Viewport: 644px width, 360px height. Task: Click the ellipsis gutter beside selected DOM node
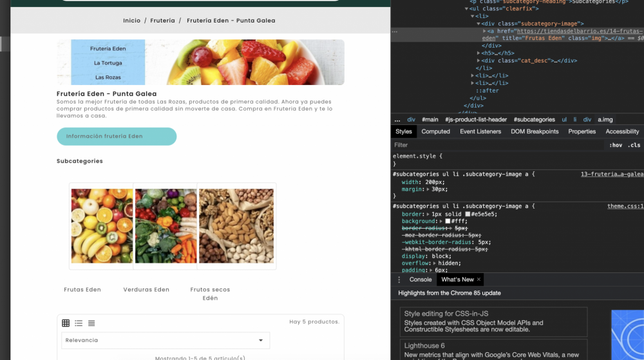(395, 31)
